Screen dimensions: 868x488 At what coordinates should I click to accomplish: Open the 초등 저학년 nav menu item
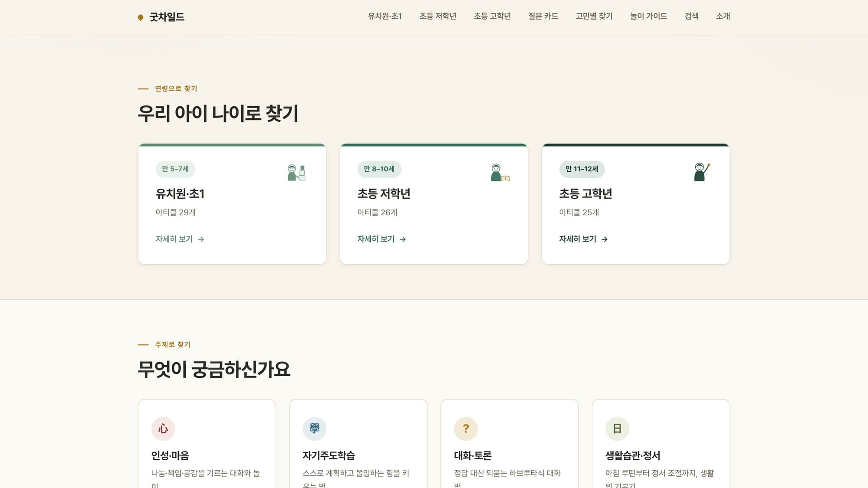click(x=437, y=16)
